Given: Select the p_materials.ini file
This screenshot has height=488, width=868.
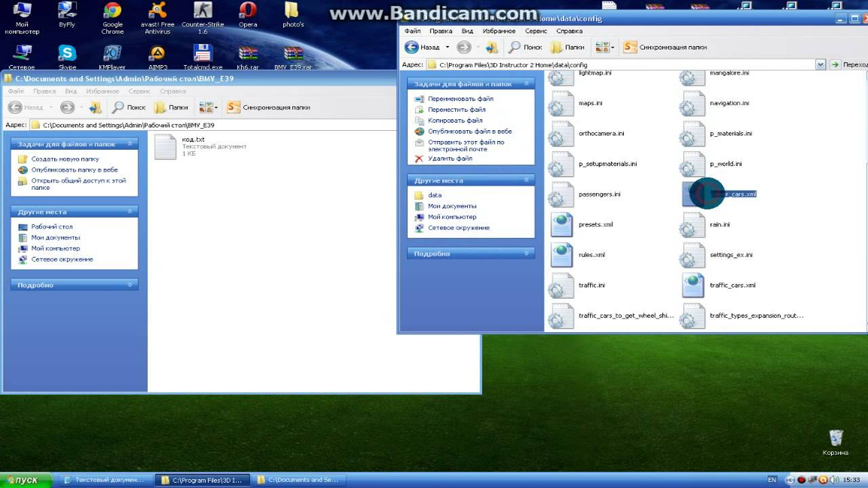Looking at the screenshot, I should [717, 134].
